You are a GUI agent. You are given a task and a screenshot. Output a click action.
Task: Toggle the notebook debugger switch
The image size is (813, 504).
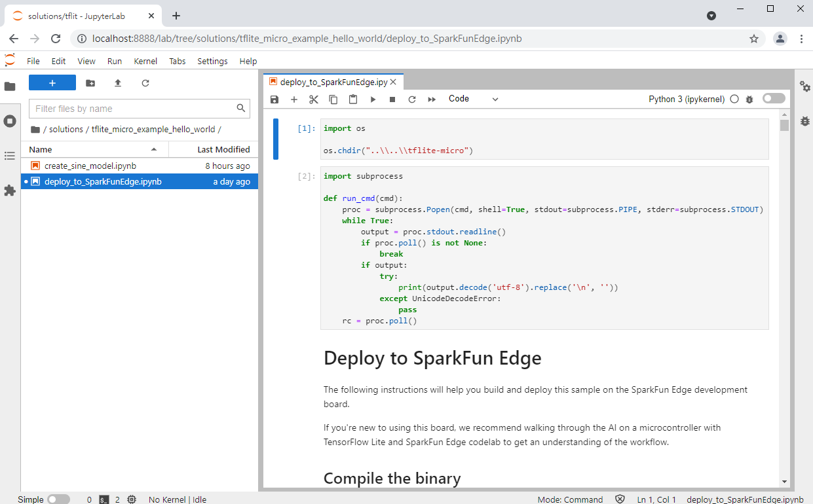click(x=774, y=99)
